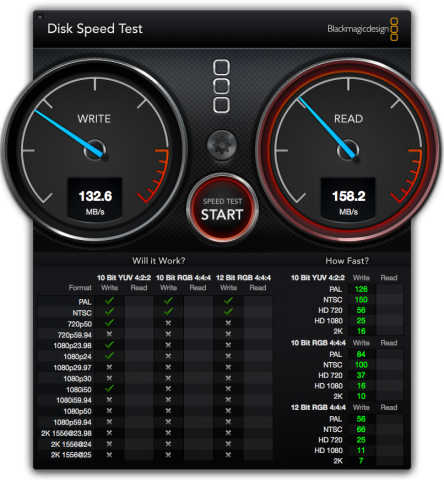Click the How Fast? heading

(x=347, y=261)
